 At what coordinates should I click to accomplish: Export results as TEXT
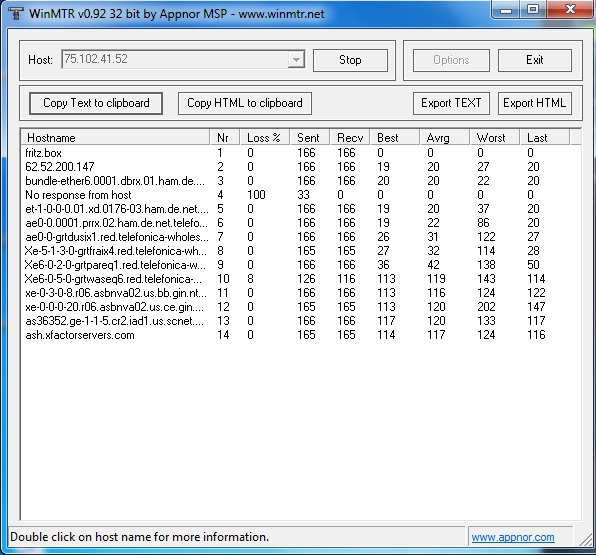[x=451, y=103]
